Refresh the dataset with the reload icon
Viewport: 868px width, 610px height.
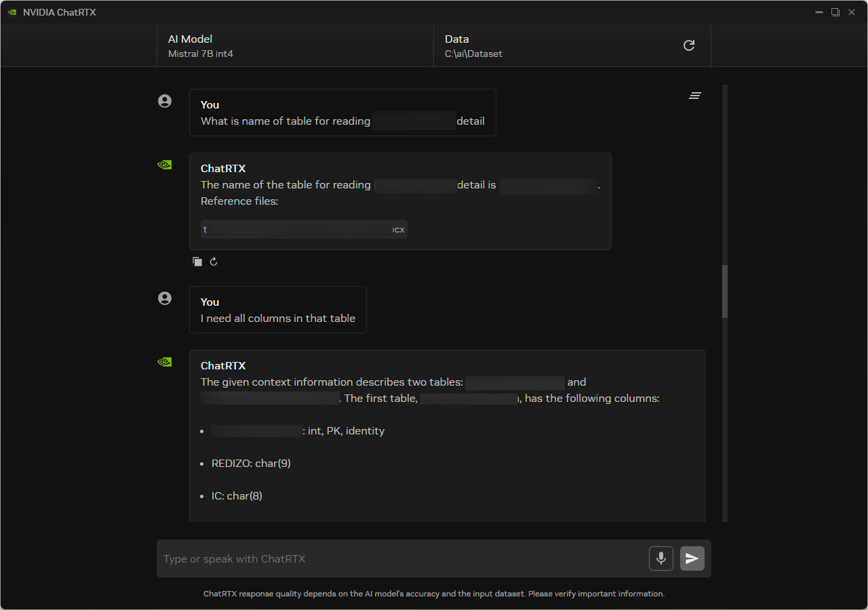tap(688, 45)
